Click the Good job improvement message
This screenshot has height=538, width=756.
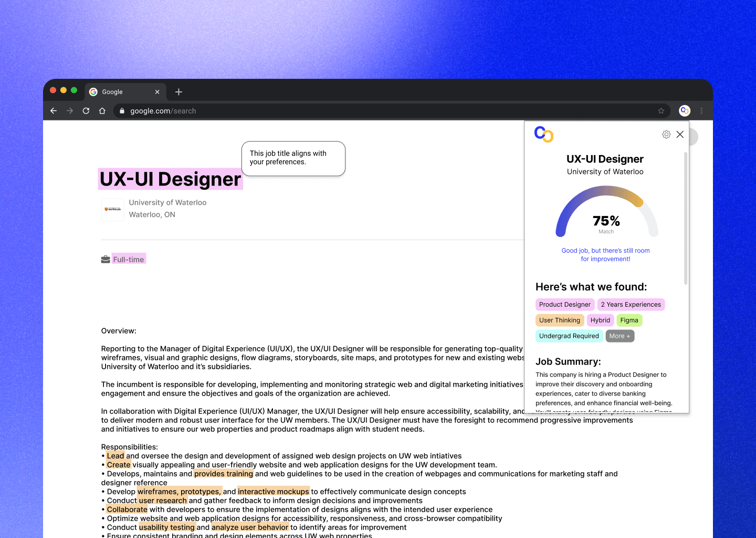click(x=605, y=255)
